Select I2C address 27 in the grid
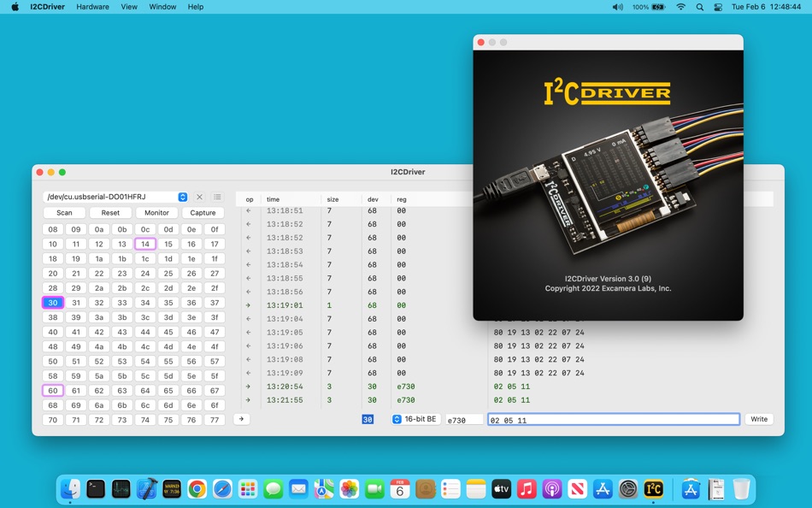The height and width of the screenshot is (508, 812). tap(215, 273)
